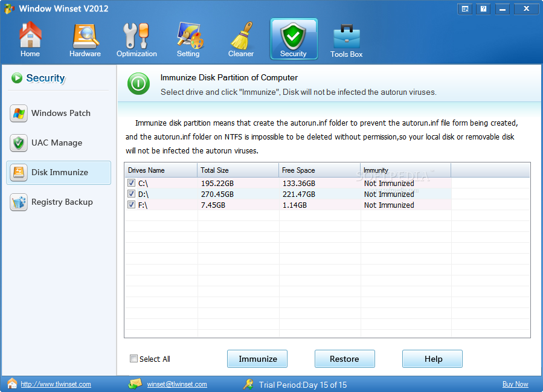Tick the Select All checkbox
The height and width of the screenshot is (392, 543).
tap(133, 359)
